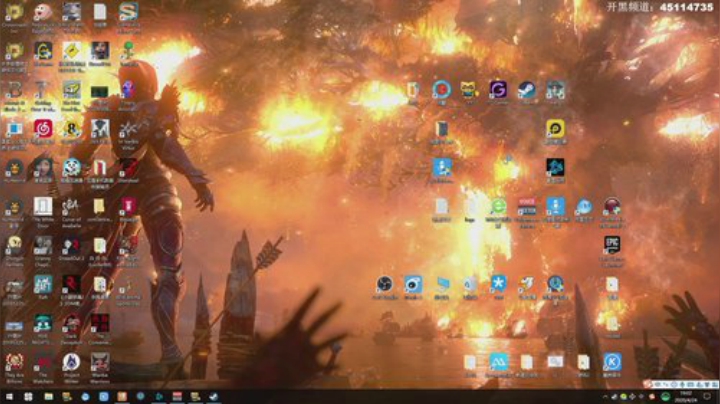Screen dimensions: 720x404
Task: Select the Terraria tree icon
Action: [x=128, y=50]
